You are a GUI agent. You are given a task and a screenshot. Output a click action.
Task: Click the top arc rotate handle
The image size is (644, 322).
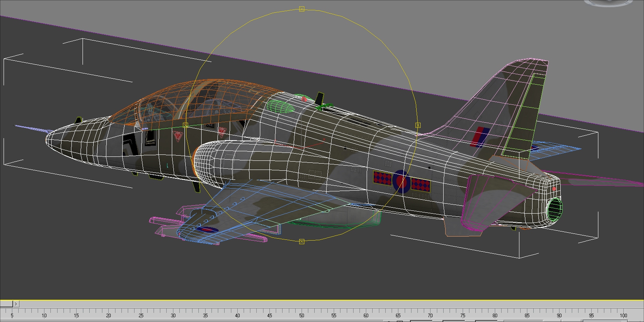tap(302, 9)
